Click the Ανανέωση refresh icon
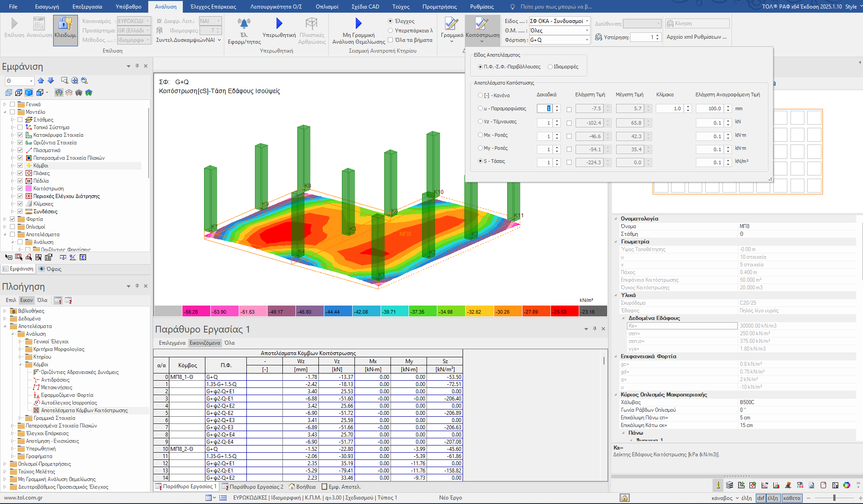Image resolution: width=863 pixels, height=504 pixels. 39,24
